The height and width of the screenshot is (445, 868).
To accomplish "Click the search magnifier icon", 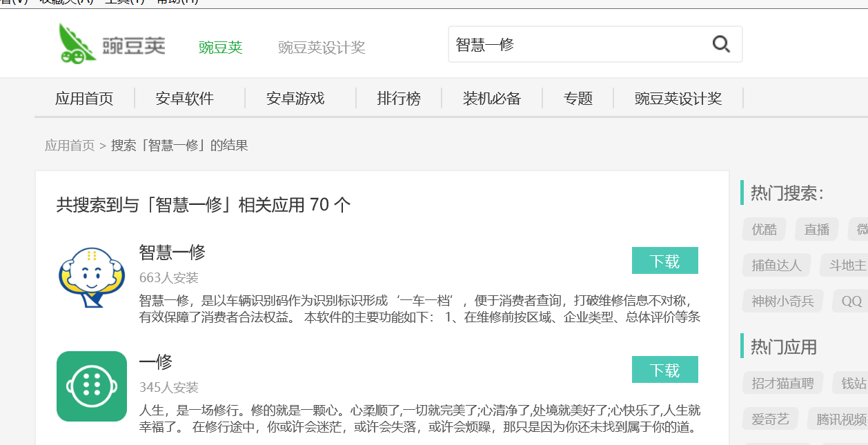I will (721, 45).
